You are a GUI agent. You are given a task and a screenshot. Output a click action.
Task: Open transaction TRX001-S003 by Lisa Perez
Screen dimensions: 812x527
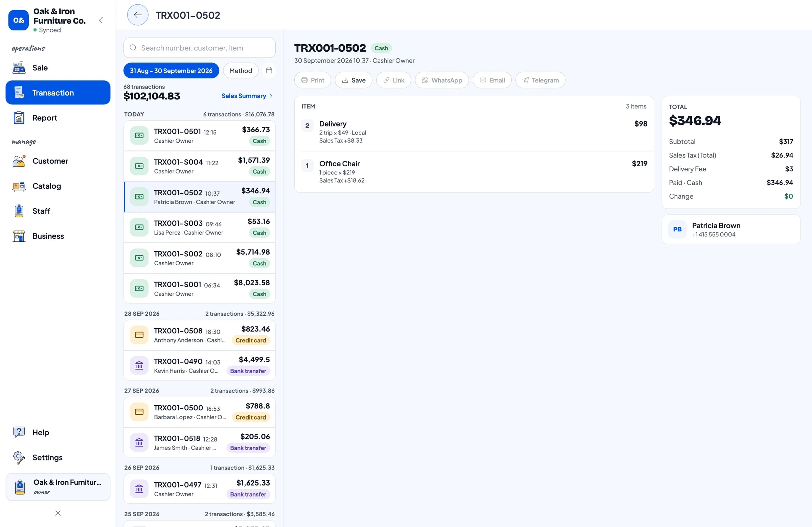200,228
